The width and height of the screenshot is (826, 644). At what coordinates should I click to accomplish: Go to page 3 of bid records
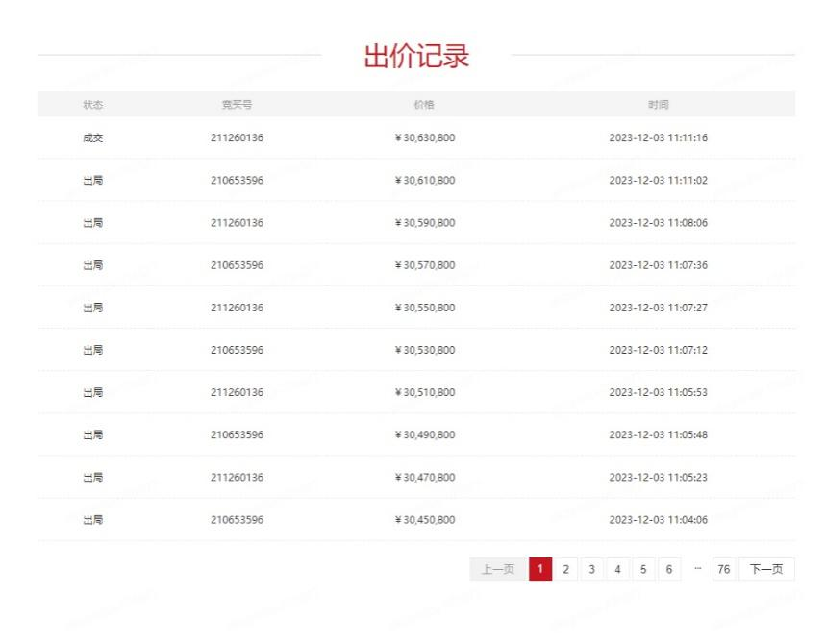(x=591, y=569)
